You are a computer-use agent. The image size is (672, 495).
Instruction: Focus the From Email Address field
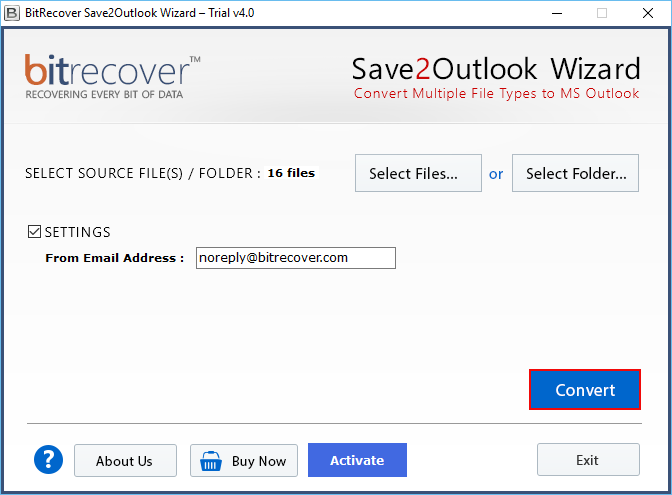click(296, 258)
